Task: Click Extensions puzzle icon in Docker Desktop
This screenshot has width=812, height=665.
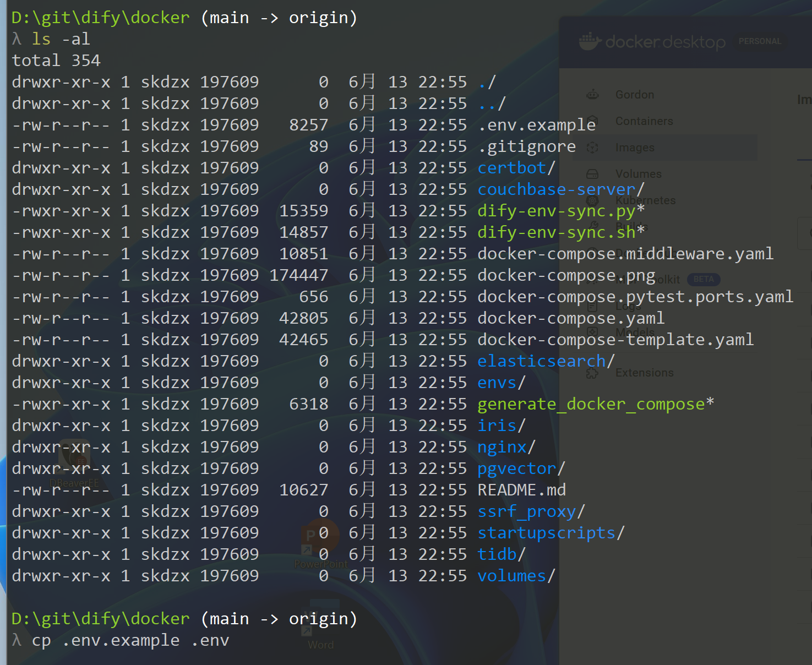Action: (x=592, y=373)
